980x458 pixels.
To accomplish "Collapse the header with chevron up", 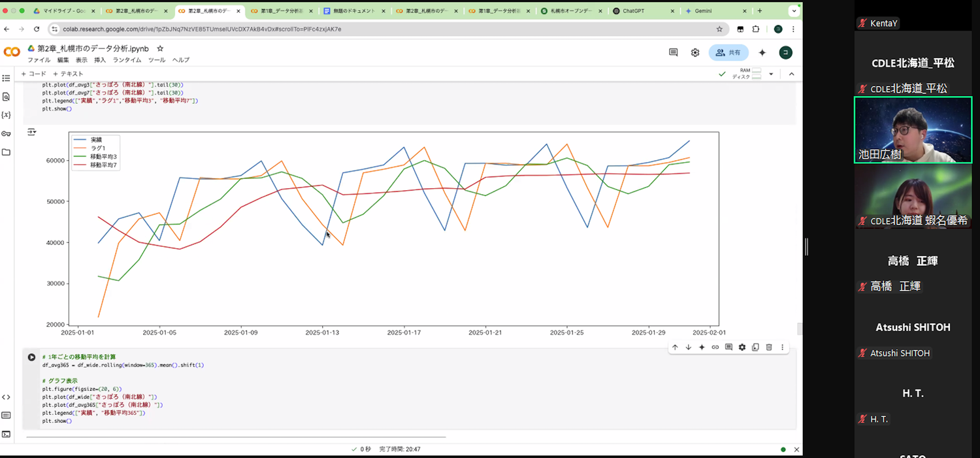I will coord(791,74).
